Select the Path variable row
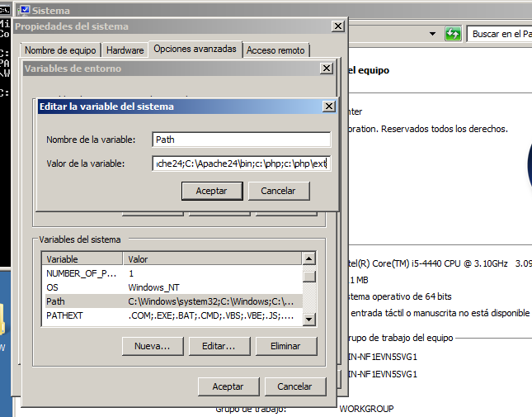 tap(172, 301)
